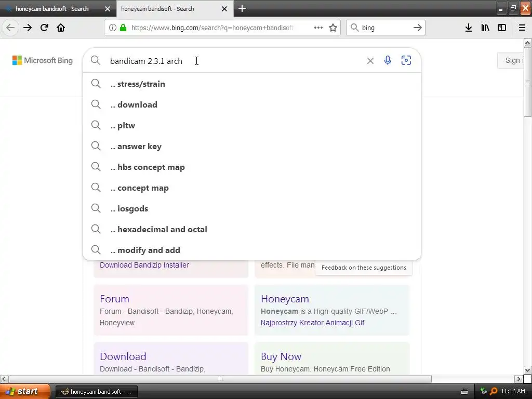Open the Buy Now result heading
The height and width of the screenshot is (399, 532).
[x=281, y=356]
